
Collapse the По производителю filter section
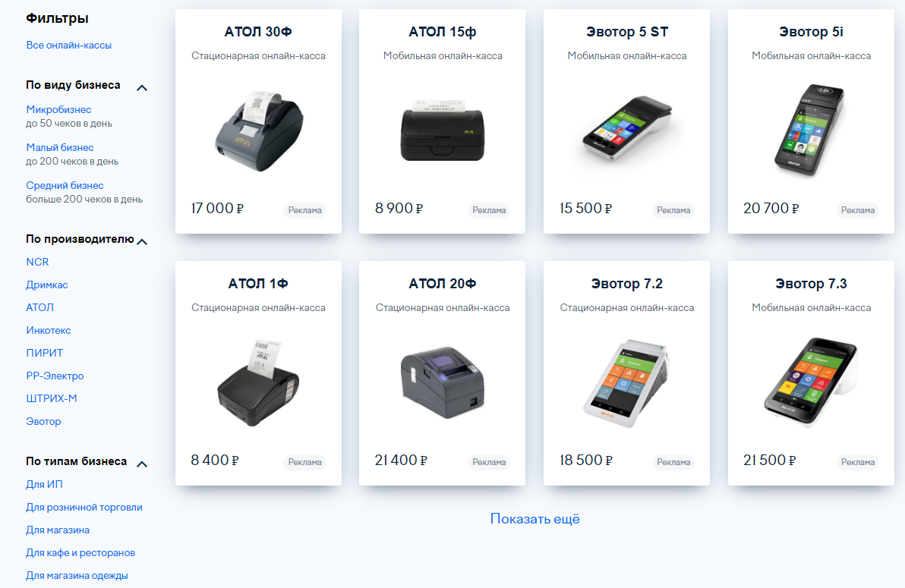click(x=142, y=242)
